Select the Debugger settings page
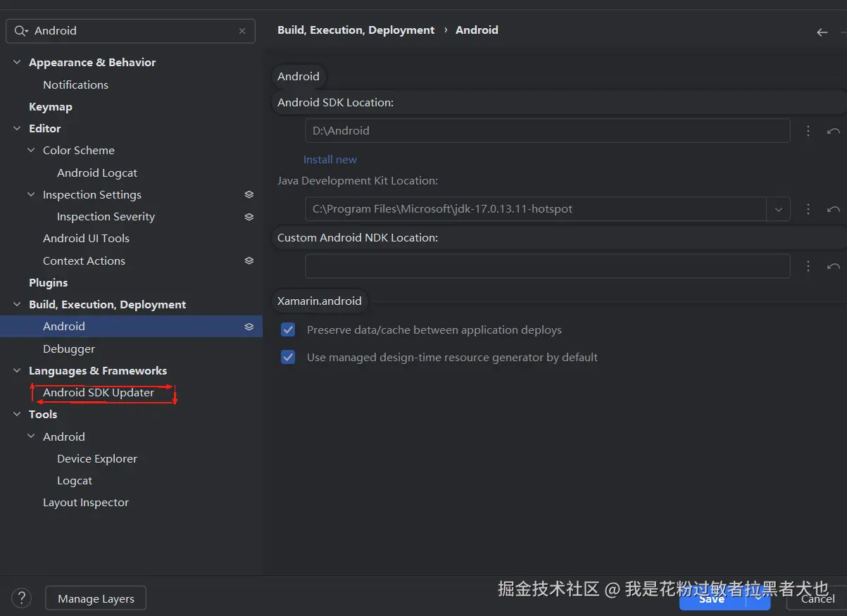This screenshot has width=847, height=616. pos(69,349)
